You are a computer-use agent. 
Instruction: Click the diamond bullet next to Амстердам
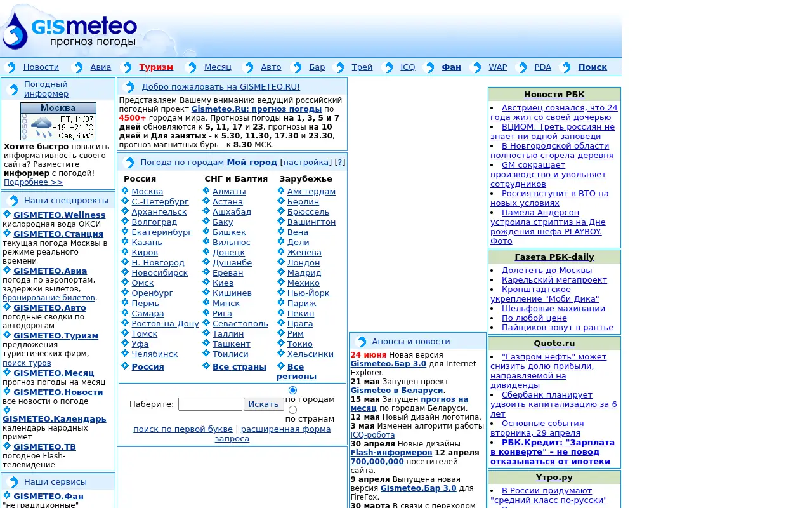point(281,190)
